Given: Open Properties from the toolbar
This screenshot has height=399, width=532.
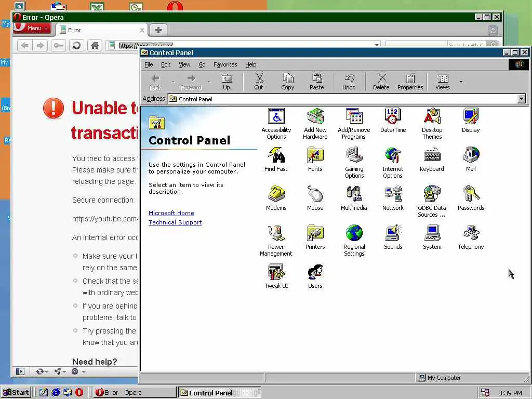Looking at the screenshot, I should pyautogui.click(x=410, y=82).
